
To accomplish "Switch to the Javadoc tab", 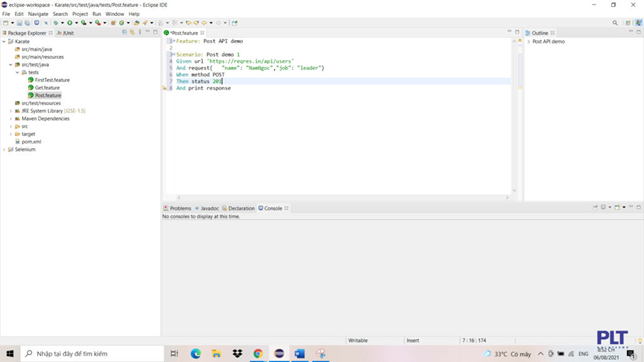I will [x=207, y=208].
